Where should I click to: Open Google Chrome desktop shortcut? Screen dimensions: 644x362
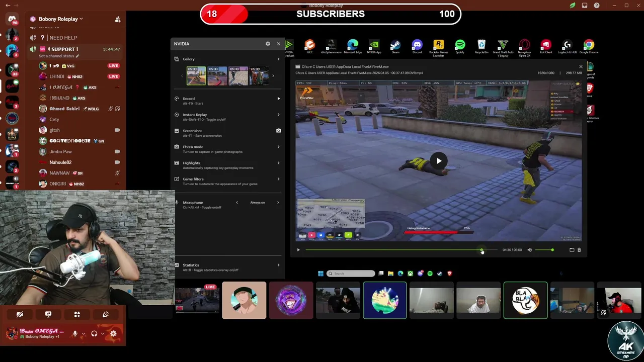589,47
